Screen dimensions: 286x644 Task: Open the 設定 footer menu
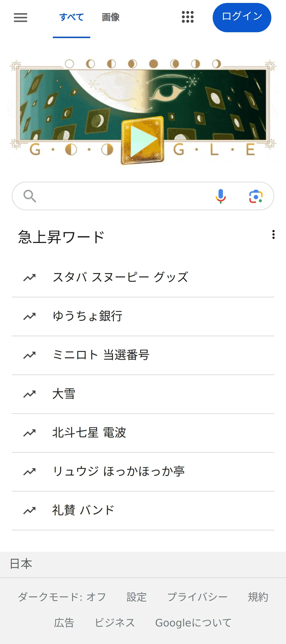(137, 597)
